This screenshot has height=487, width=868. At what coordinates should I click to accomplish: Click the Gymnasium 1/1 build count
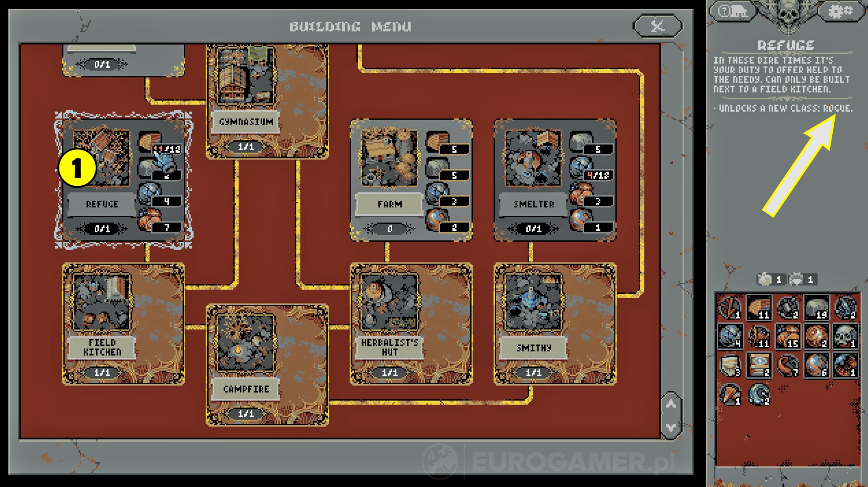tap(246, 146)
